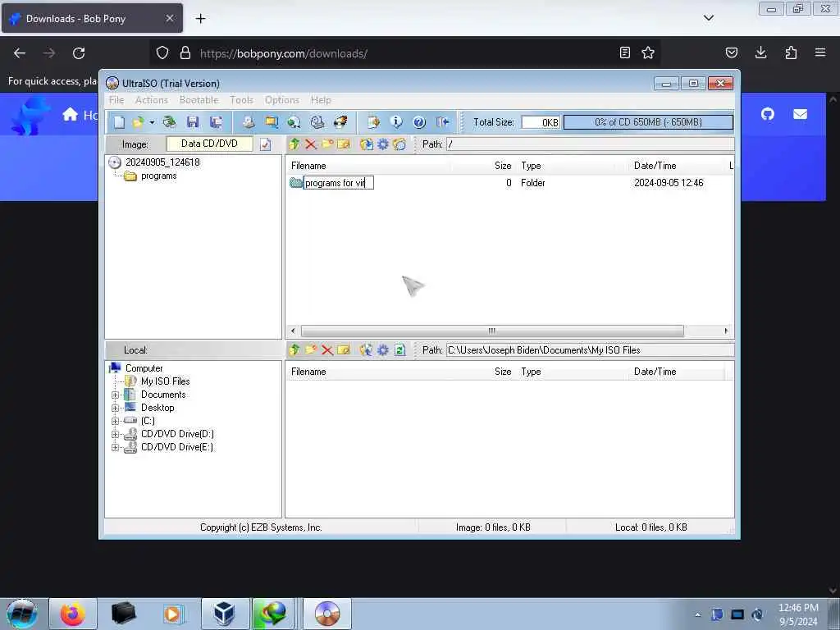This screenshot has width=840, height=630.
Task: Click the Exit toolbar icon
Action: 442,122
